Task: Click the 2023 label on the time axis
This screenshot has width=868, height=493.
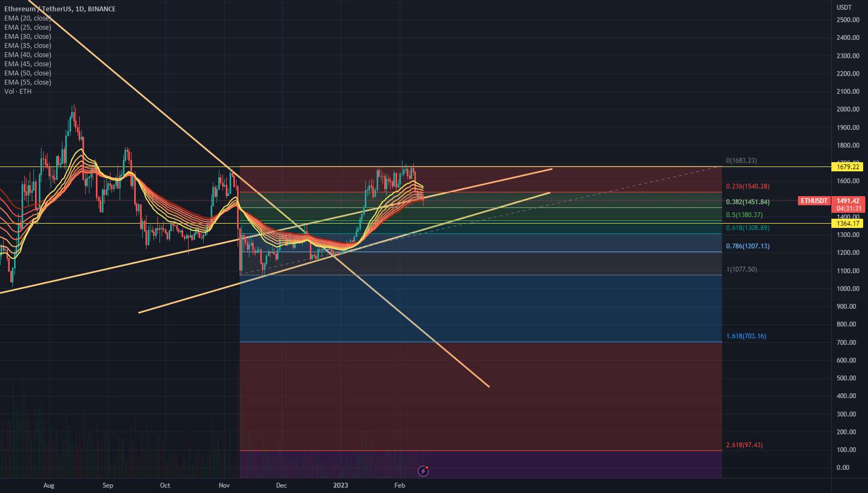Action: point(341,485)
